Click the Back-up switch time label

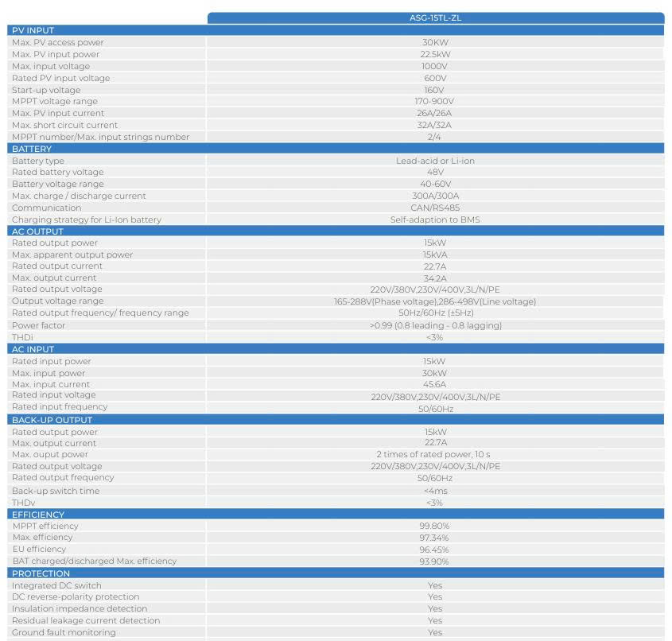click(56, 491)
